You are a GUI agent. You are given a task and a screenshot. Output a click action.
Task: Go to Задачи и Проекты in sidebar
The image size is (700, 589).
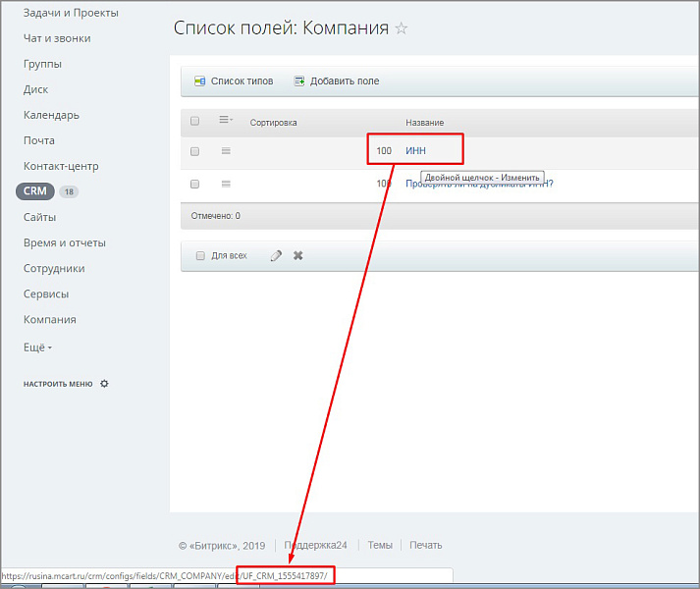click(71, 13)
